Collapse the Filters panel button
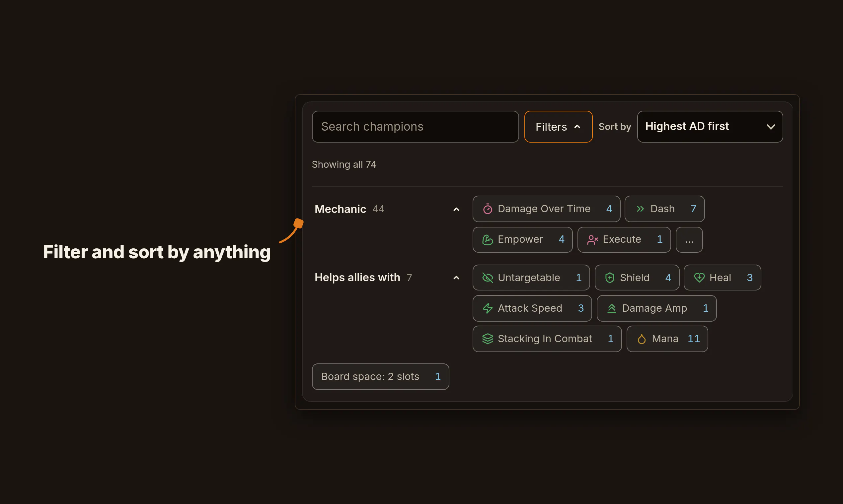Screen dimensions: 843x504 (x=558, y=127)
